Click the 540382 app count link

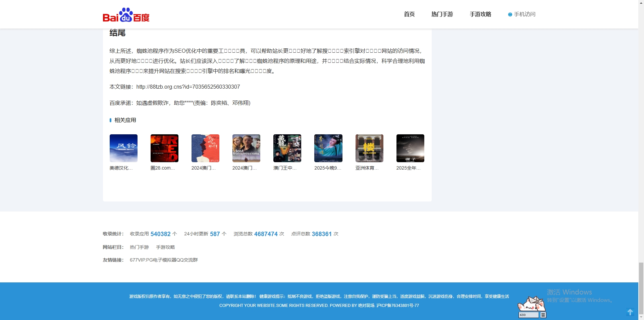pos(160,234)
